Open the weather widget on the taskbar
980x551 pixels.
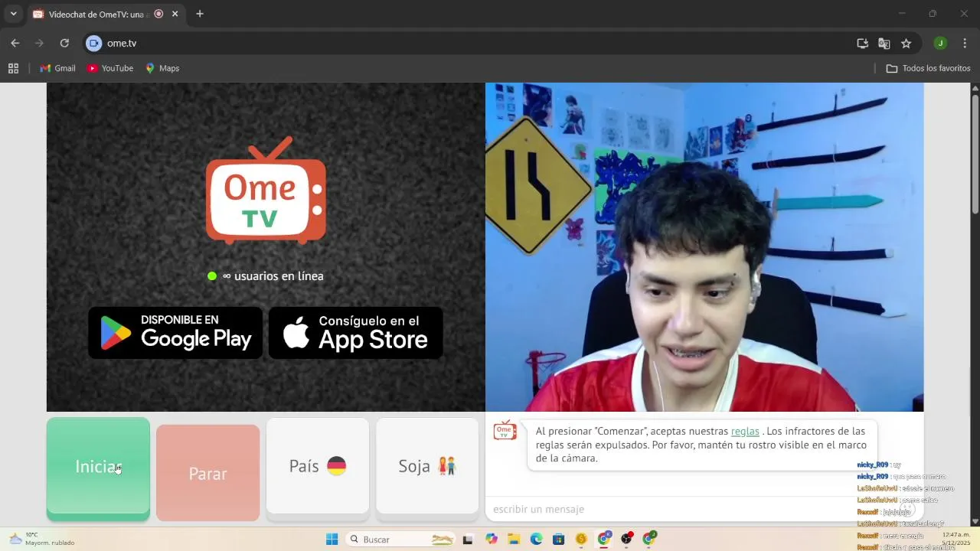pos(41,539)
